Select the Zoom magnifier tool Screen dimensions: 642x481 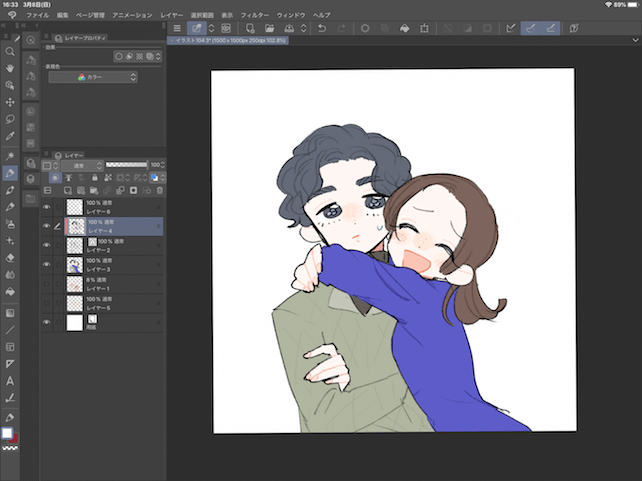tap(10, 52)
